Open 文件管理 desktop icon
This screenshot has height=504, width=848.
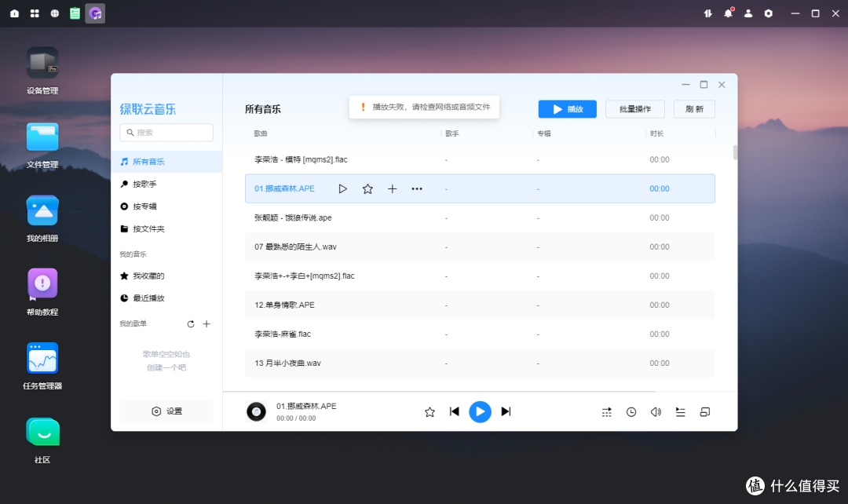42,145
